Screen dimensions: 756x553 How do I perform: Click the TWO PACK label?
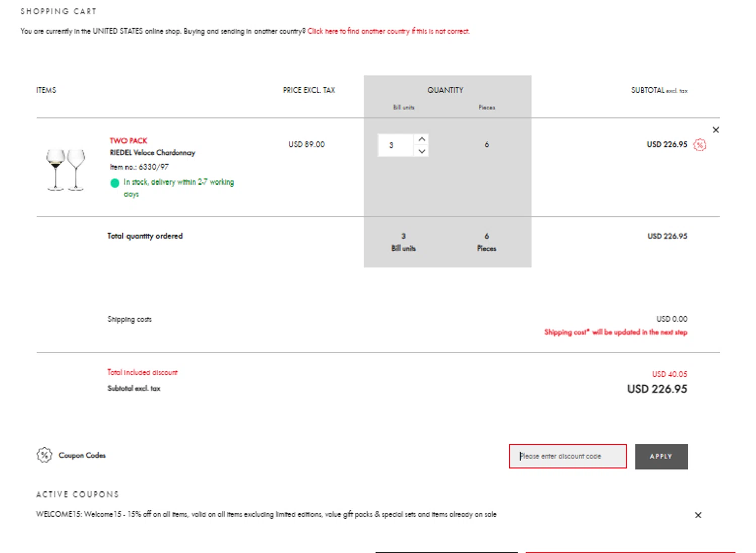(129, 141)
